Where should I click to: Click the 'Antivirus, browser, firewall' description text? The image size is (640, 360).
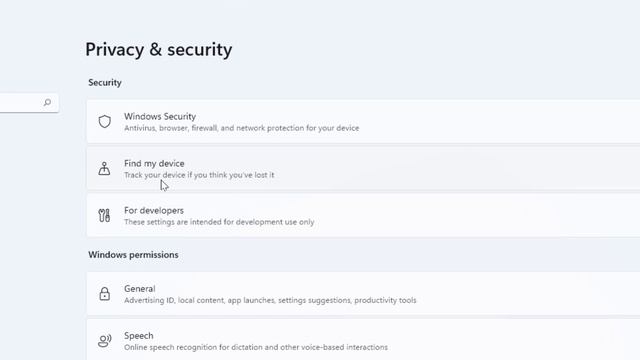click(242, 128)
